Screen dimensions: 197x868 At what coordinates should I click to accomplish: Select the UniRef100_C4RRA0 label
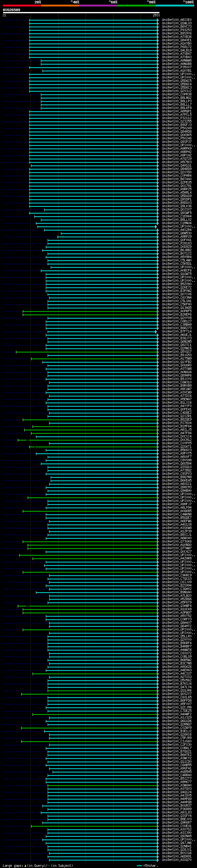(x=177, y=775)
